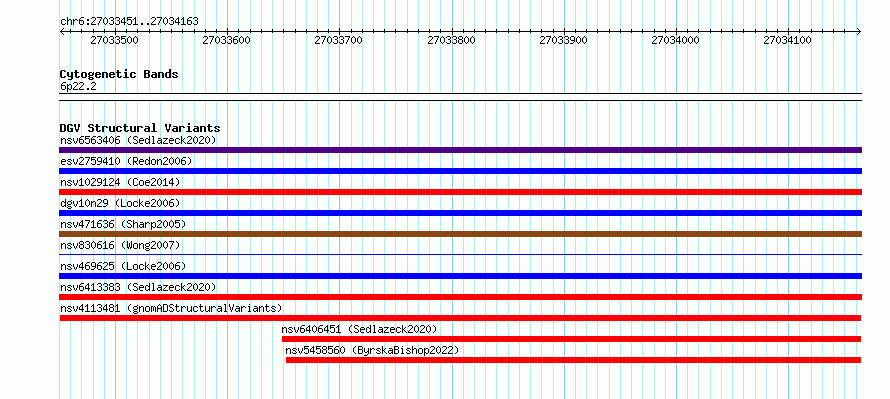Click the nsv471636 (Sharp2005) label

[123, 224]
